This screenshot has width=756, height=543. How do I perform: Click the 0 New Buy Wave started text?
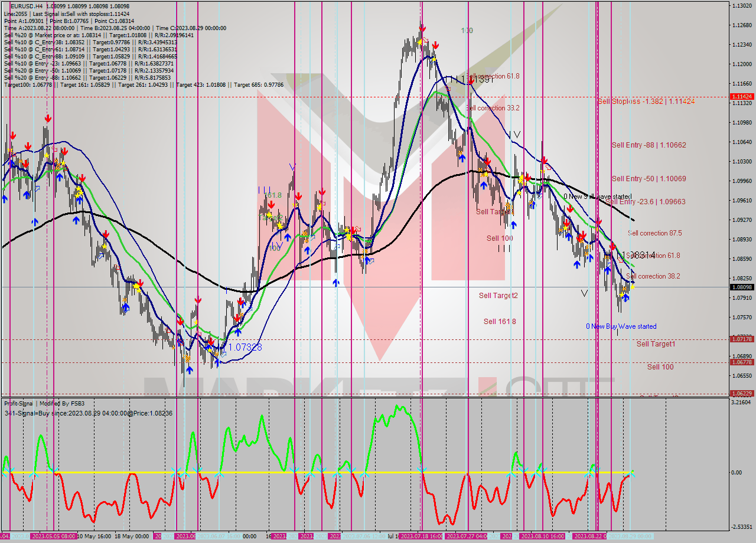point(620,326)
